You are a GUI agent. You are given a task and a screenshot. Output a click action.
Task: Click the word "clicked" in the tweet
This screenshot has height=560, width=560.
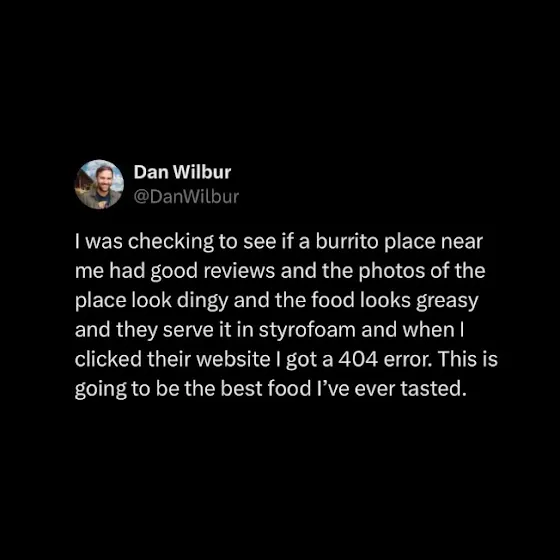pyautogui.click(x=108, y=359)
